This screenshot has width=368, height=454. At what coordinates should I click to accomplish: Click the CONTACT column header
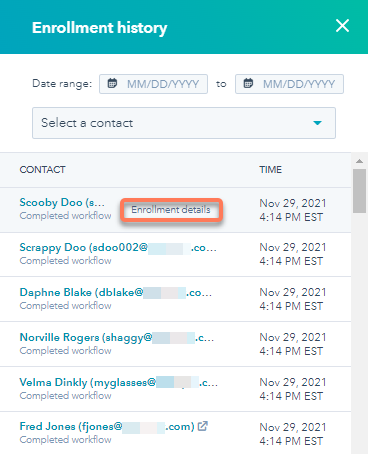tap(42, 170)
